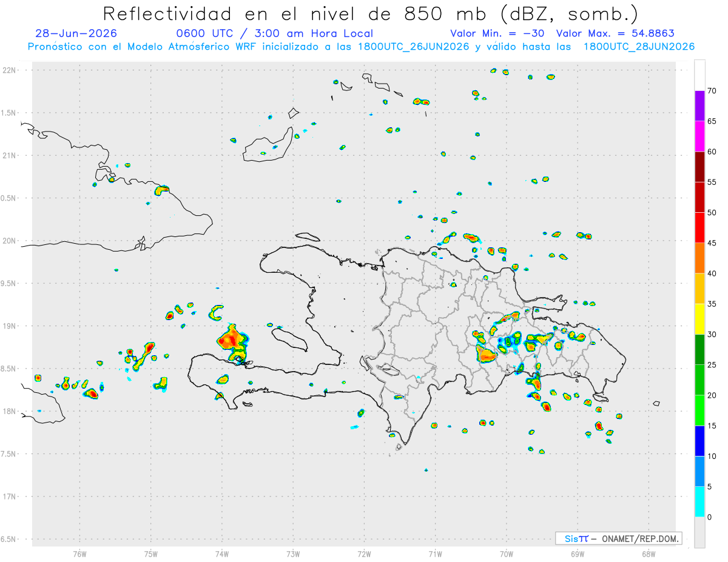Click the '50' value on the color scale
This screenshot has width=728, height=562.
[x=712, y=213]
